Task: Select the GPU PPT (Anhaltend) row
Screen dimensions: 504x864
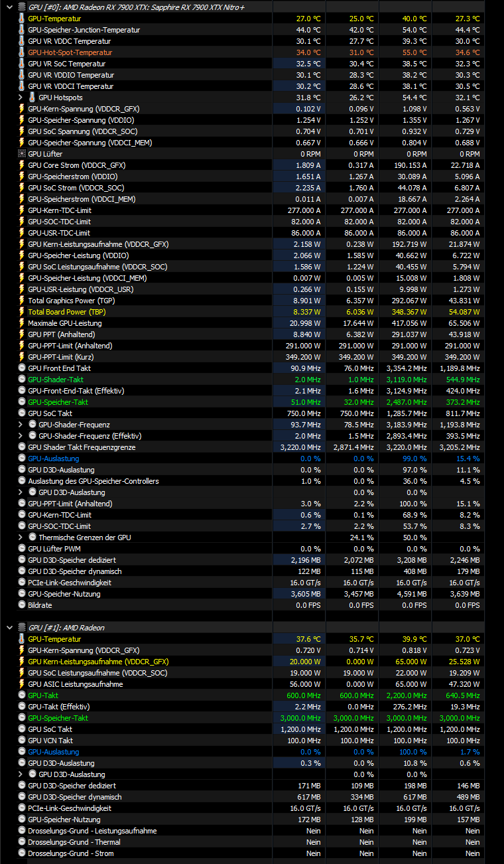Action: click(x=251, y=334)
